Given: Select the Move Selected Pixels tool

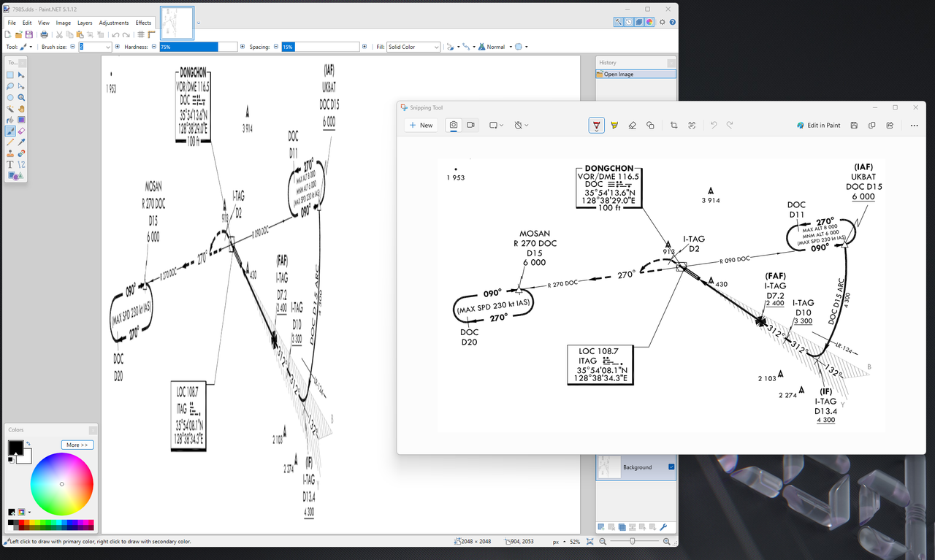Looking at the screenshot, I should tap(21, 75).
